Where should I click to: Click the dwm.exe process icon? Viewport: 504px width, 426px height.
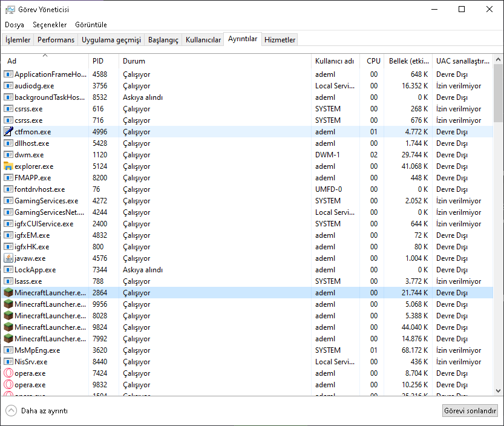click(8, 155)
